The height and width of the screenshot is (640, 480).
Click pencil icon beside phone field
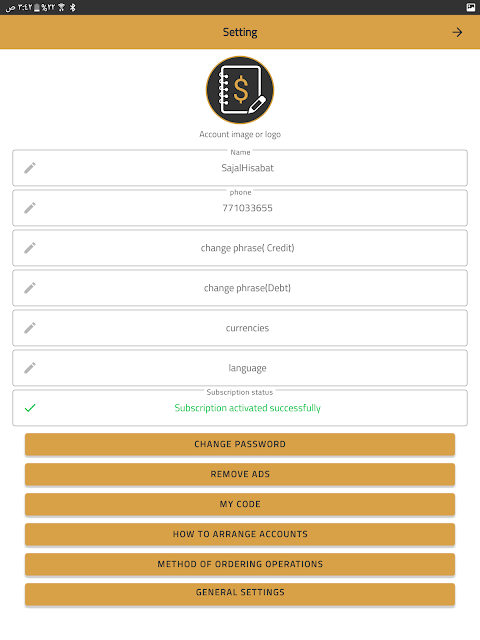(30, 208)
